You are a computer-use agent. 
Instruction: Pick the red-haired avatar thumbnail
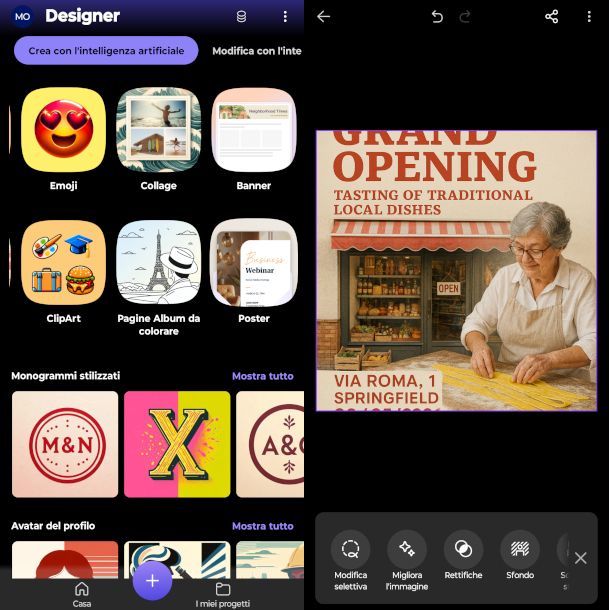pyautogui.click(x=65, y=559)
